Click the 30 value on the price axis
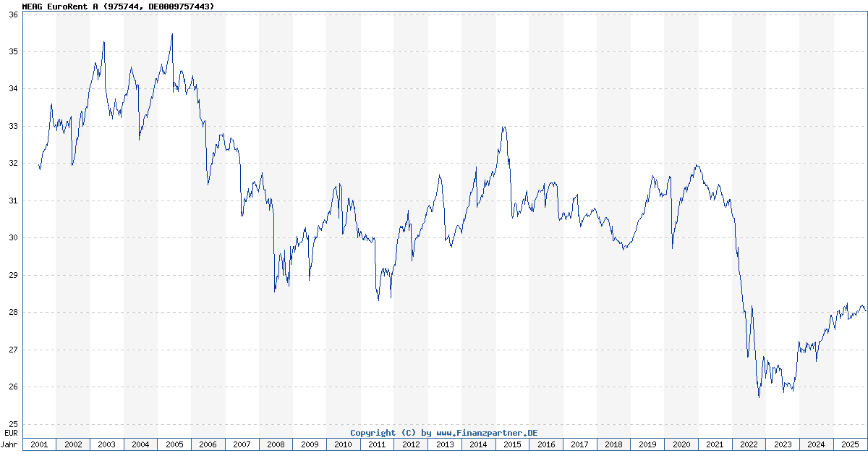 click(12, 238)
